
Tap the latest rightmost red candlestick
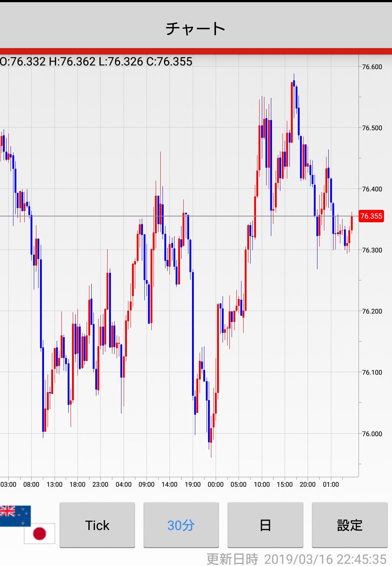pyautogui.click(x=352, y=223)
